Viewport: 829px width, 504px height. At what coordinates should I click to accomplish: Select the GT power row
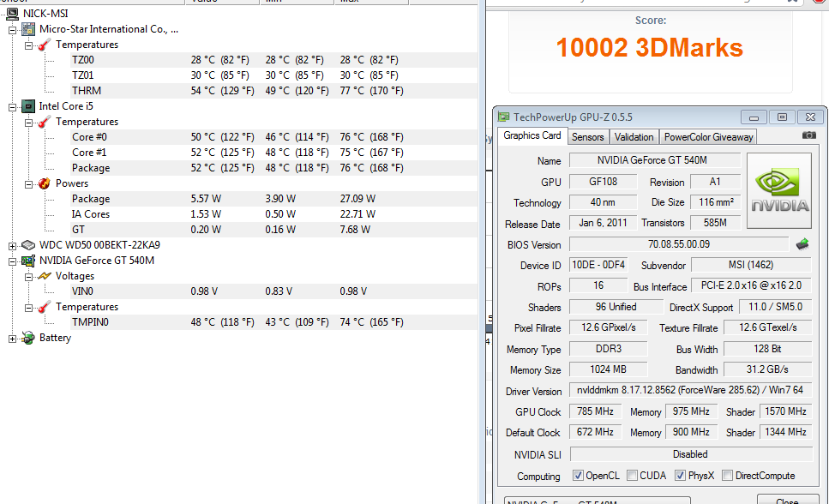click(x=273, y=230)
